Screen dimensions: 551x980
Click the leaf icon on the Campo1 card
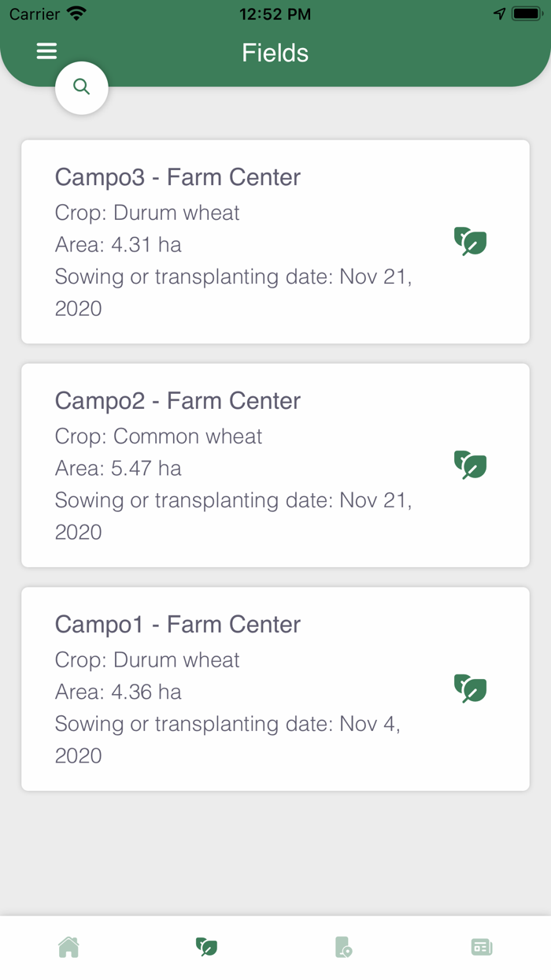click(470, 689)
